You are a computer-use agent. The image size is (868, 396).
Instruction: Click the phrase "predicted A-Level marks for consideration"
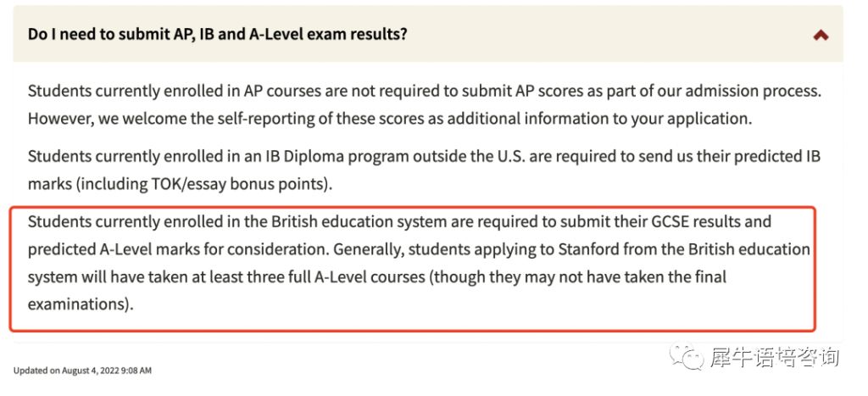click(178, 250)
